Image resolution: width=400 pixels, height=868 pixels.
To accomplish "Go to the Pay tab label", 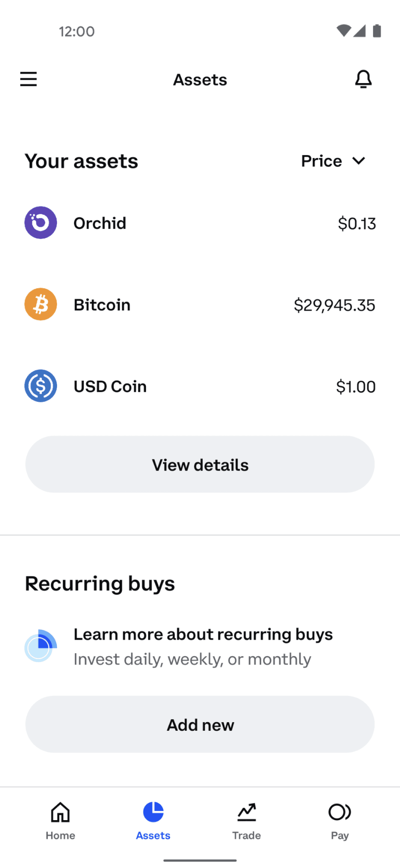I will point(340,835).
